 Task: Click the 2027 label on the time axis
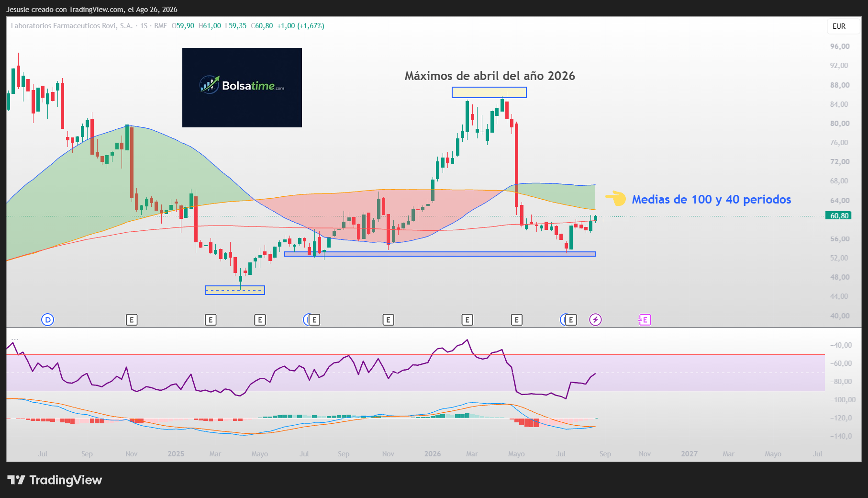pos(689,454)
